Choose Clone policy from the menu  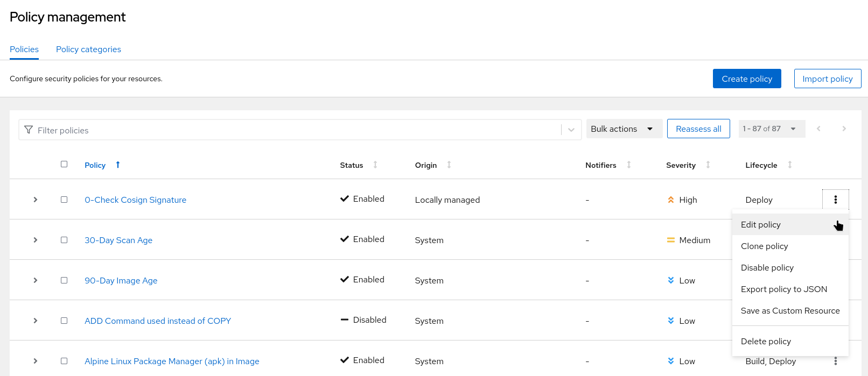(764, 246)
